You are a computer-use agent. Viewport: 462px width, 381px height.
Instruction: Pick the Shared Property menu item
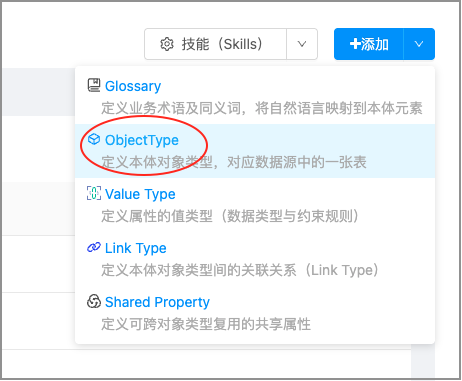click(255, 313)
